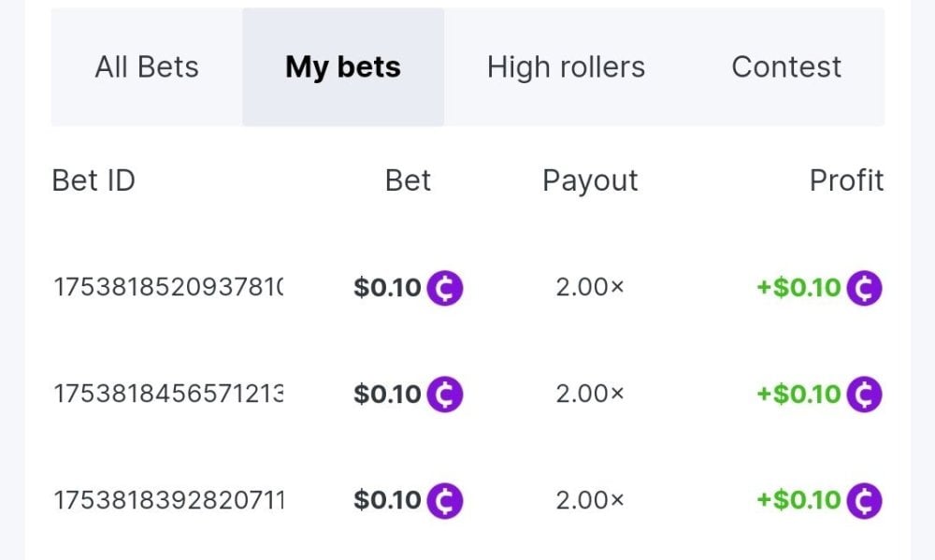Click the first row's 2.00× payout
Viewport: 935px width, 560px height.
589,288
